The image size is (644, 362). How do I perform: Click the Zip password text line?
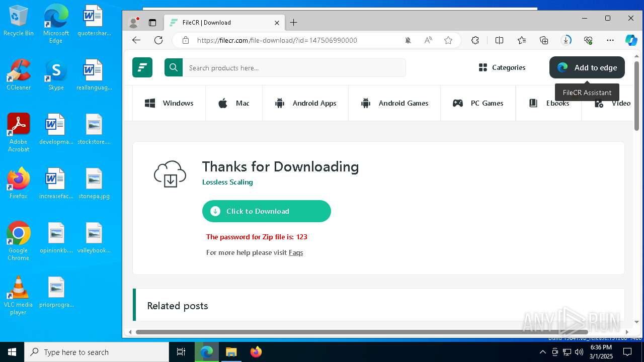coord(257,237)
